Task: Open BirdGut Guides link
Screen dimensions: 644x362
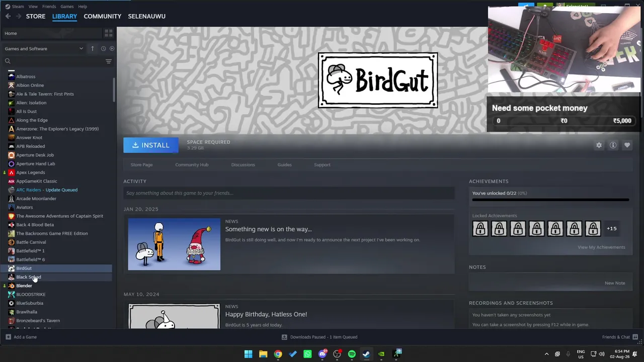Action: coord(284,165)
